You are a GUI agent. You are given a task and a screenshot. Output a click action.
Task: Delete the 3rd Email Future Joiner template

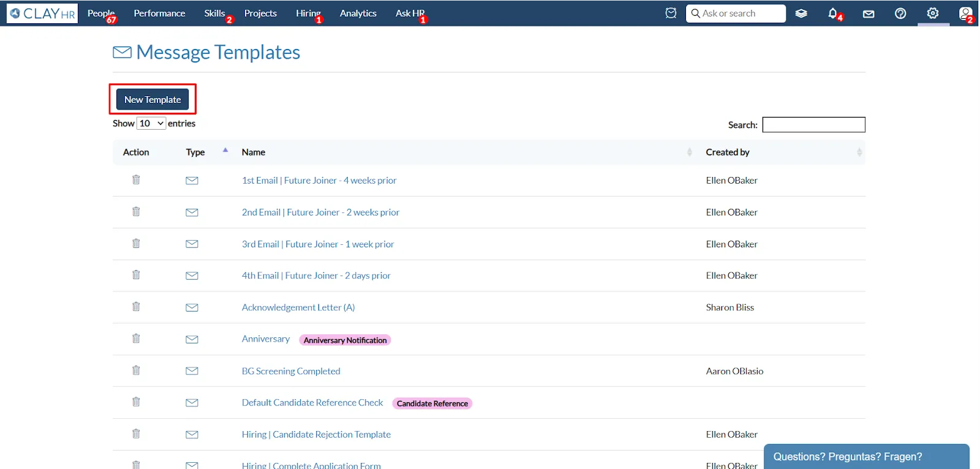(x=136, y=243)
